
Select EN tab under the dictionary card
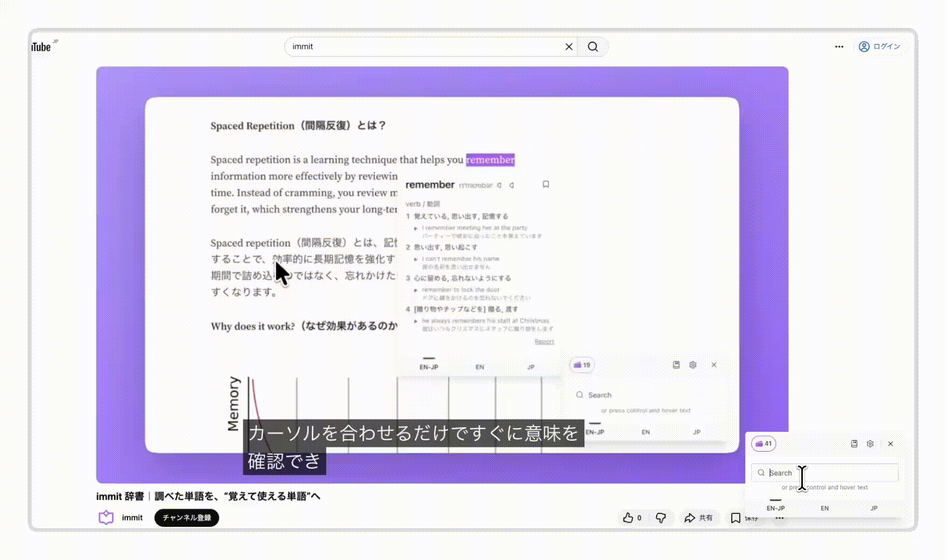pos(480,367)
